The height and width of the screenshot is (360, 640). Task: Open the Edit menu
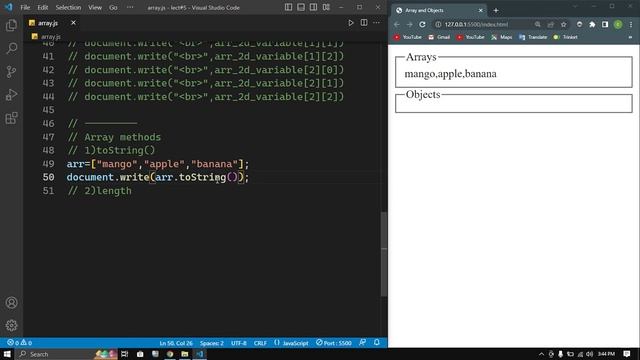[42, 7]
